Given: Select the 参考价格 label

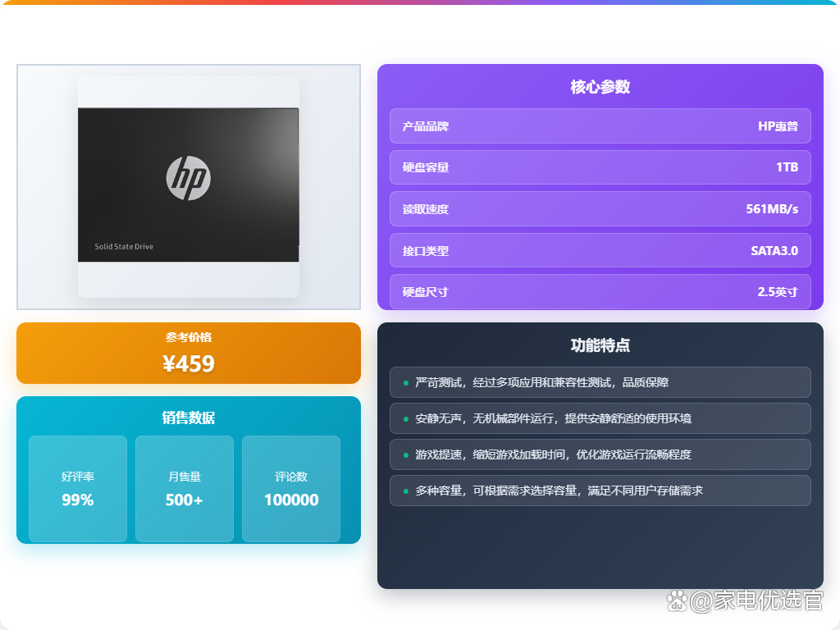Looking at the screenshot, I should tap(189, 337).
